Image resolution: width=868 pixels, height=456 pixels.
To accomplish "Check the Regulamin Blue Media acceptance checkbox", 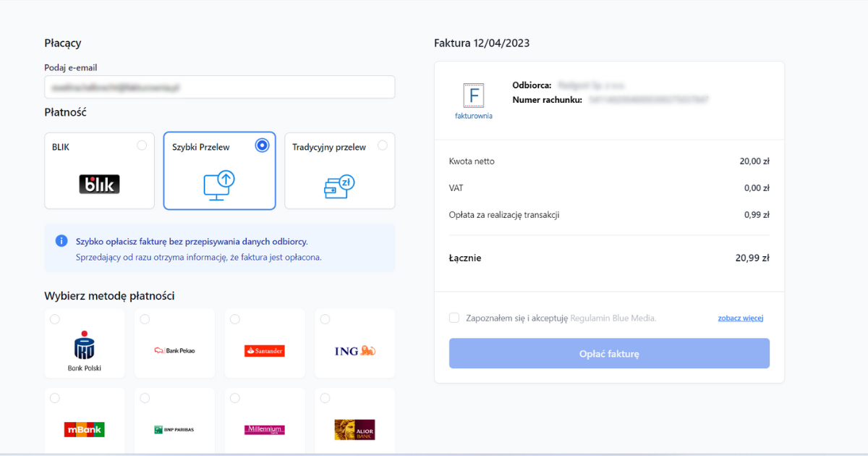I will (454, 317).
